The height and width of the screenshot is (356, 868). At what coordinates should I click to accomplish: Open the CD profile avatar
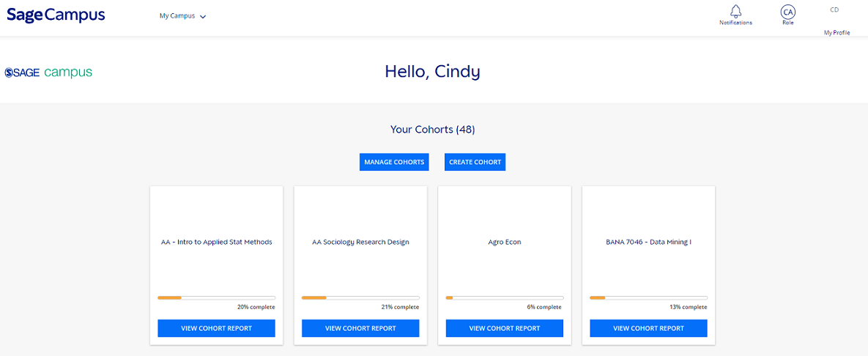pos(834,10)
